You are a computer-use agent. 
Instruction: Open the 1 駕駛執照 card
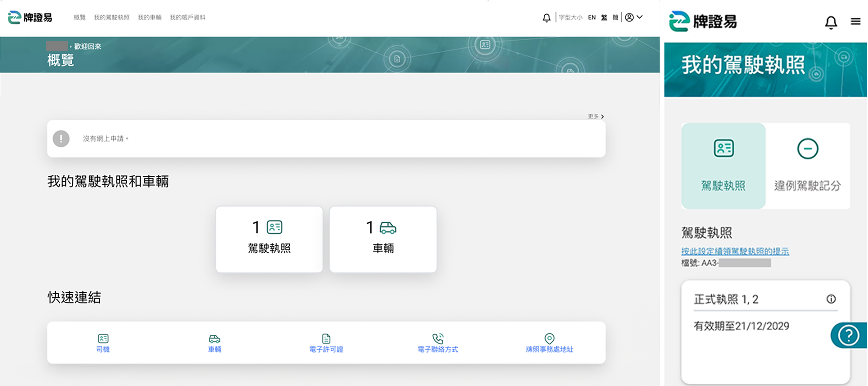tap(269, 239)
